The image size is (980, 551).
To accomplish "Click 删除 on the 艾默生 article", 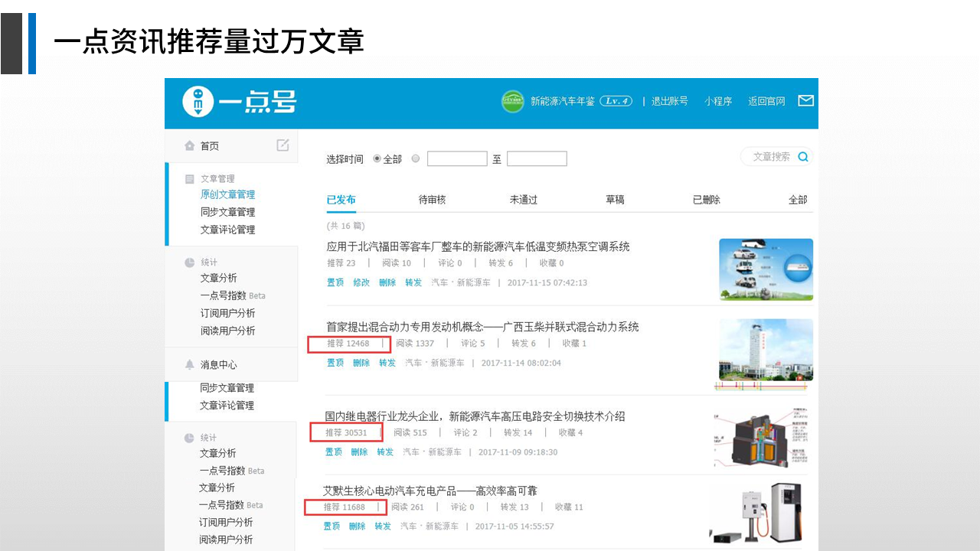I will click(358, 527).
